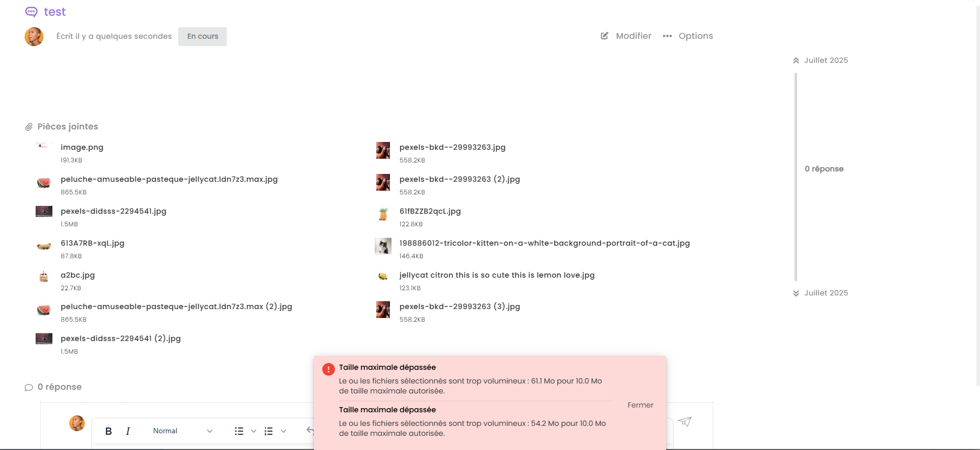Jump down with the double chevron below the timeline
Image resolution: width=980 pixels, height=450 pixels.
tap(796, 293)
